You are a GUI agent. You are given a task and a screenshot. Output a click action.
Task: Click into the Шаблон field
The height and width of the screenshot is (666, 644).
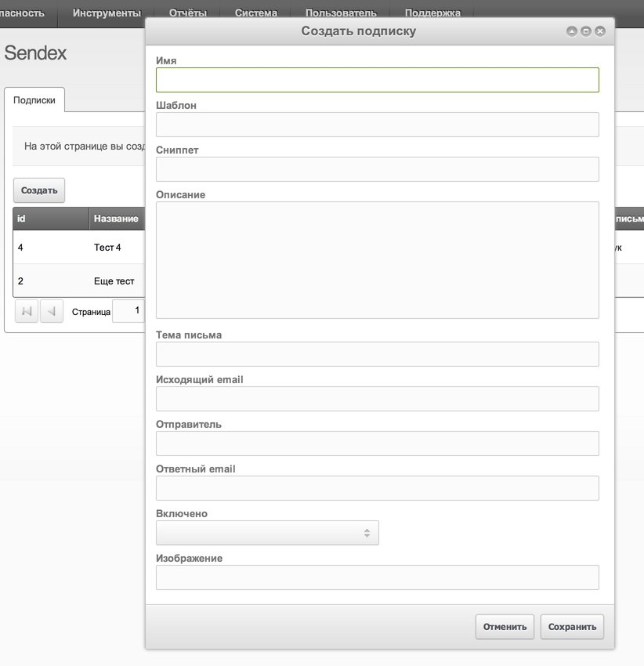coord(377,125)
